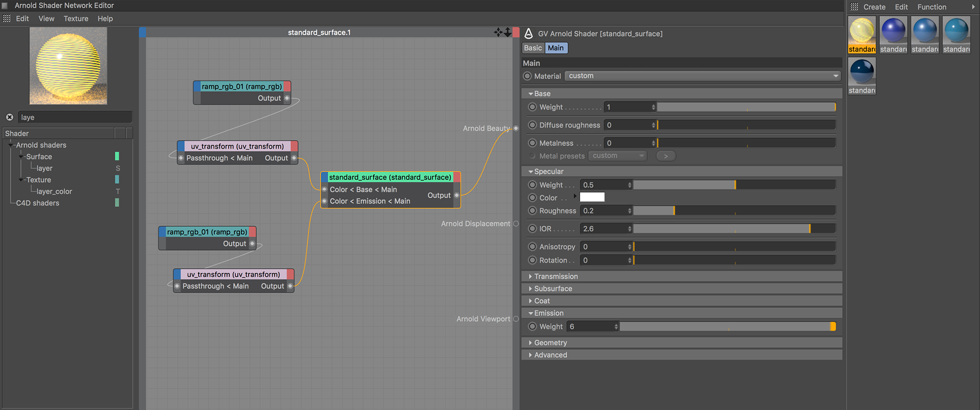
Task: Toggle the IOR parameter animation dot
Action: [x=532, y=229]
